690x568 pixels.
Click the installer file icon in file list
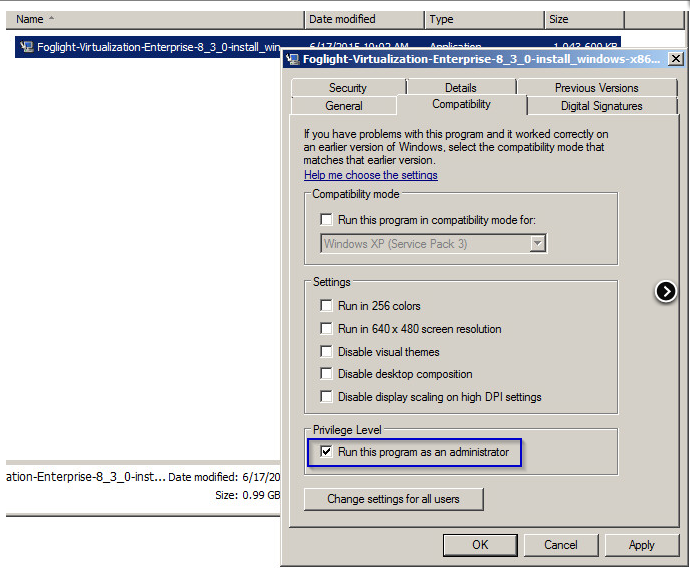coord(27,47)
